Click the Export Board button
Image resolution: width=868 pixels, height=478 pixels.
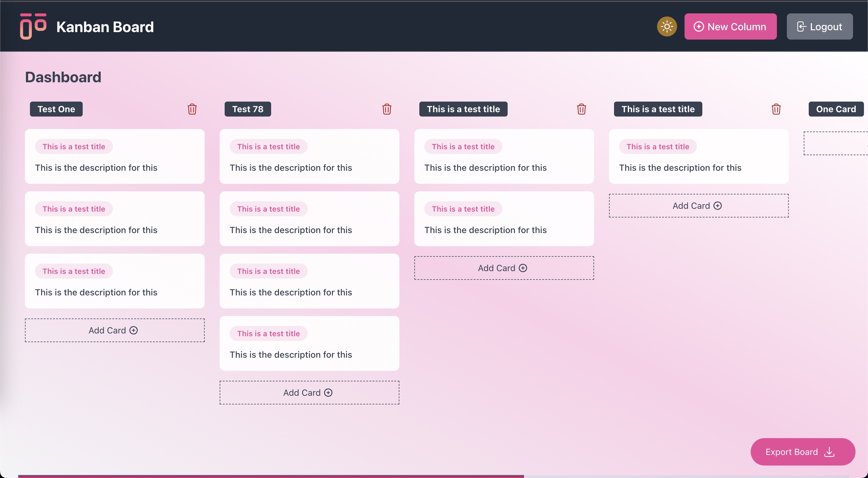click(x=802, y=452)
